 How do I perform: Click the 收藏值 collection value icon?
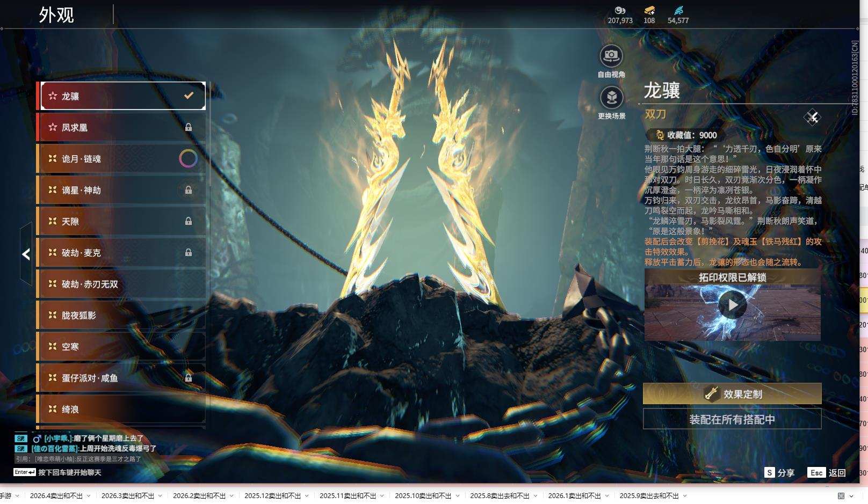tap(660, 135)
